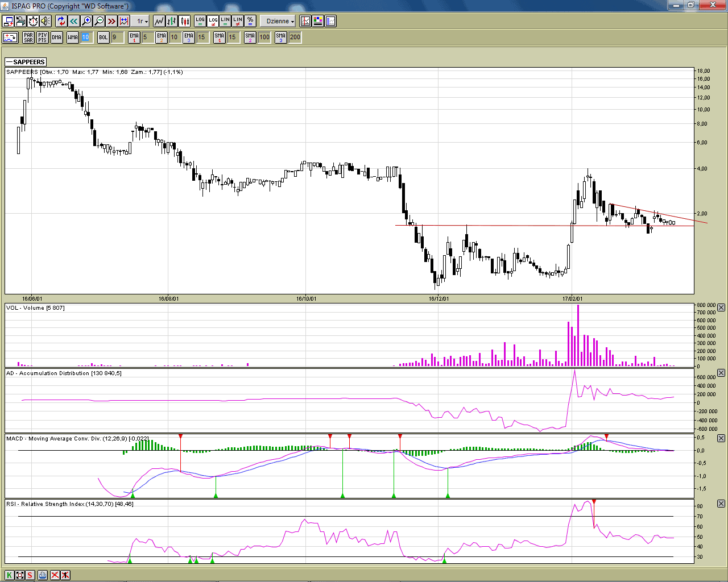
Task: Click the refresh arrows icon
Action: [x=61, y=21]
